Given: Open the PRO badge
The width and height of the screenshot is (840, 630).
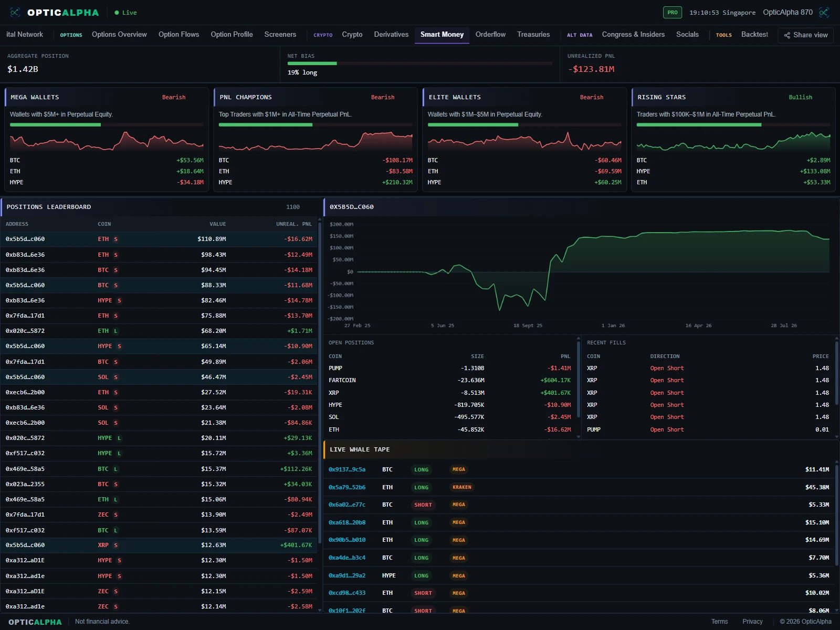Looking at the screenshot, I should tap(673, 12).
